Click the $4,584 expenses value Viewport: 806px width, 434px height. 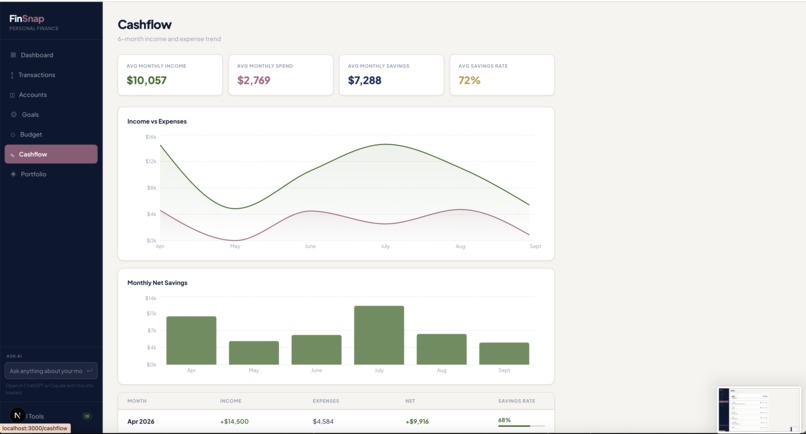point(323,422)
